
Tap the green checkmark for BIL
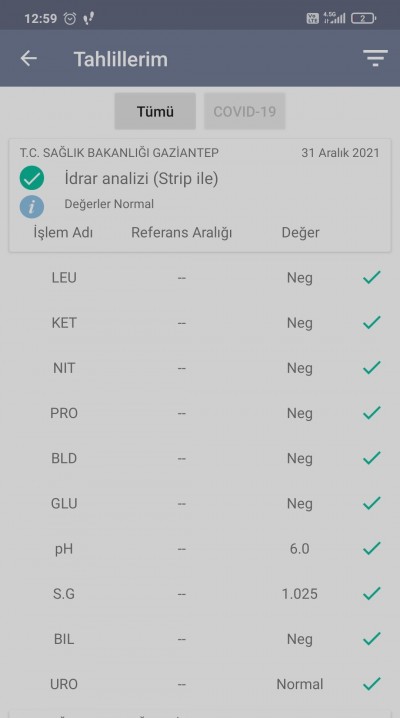click(x=372, y=638)
